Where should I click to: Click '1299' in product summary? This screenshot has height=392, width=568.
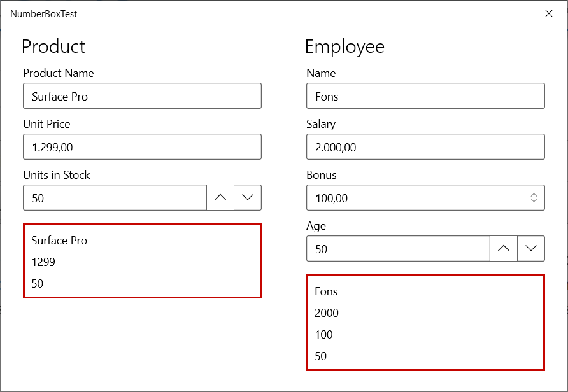(x=43, y=262)
